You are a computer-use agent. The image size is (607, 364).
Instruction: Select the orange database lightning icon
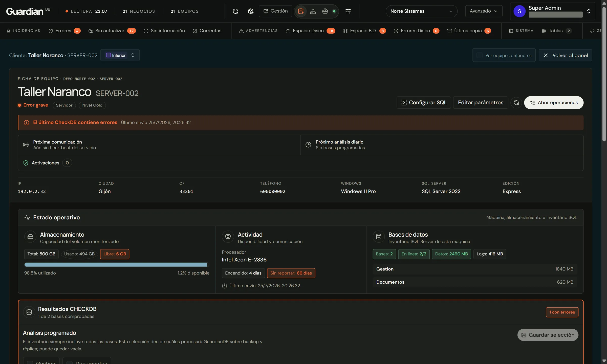click(x=301, y=11)
